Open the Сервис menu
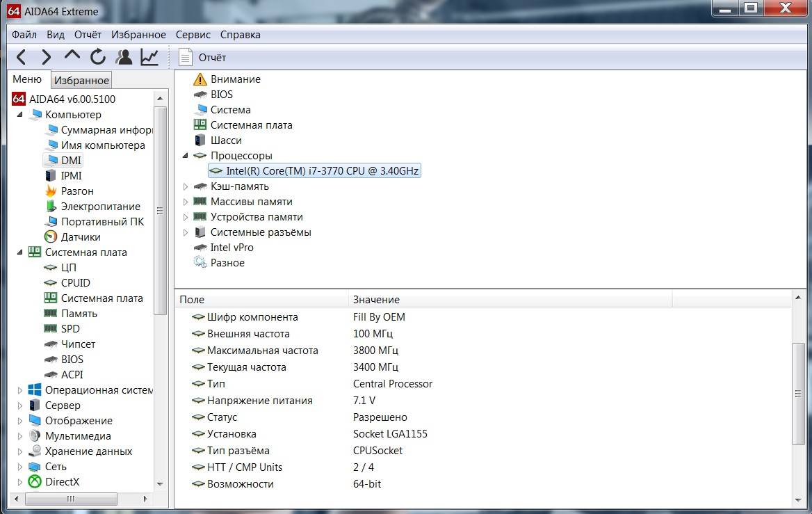The width and height of the screenshot is (812, 514). pyautogui.click(x=193, y=35)
